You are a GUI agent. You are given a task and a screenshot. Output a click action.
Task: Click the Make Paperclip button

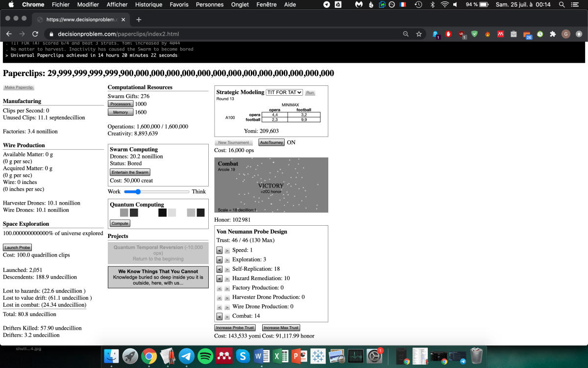click(x=19, y=87)
